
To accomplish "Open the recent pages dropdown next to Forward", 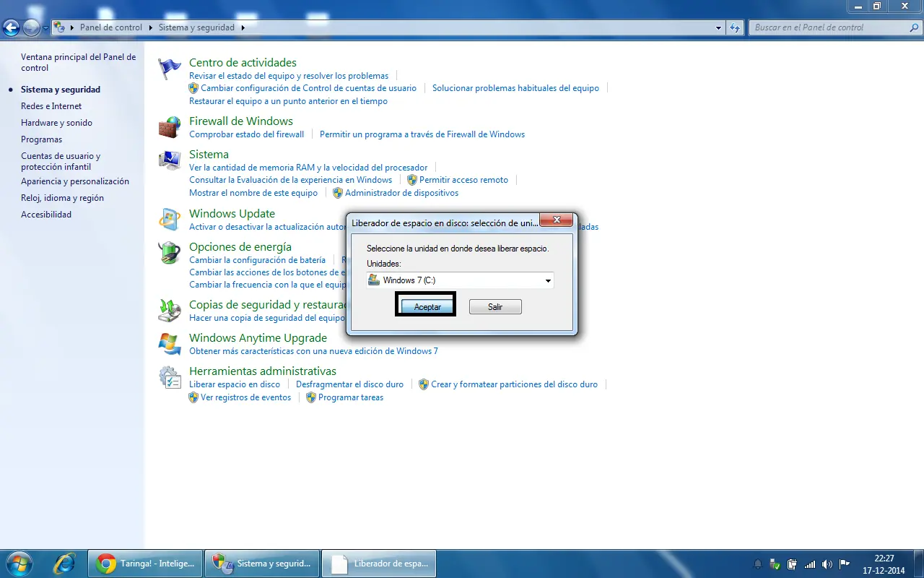I will [x=46, y=28].
